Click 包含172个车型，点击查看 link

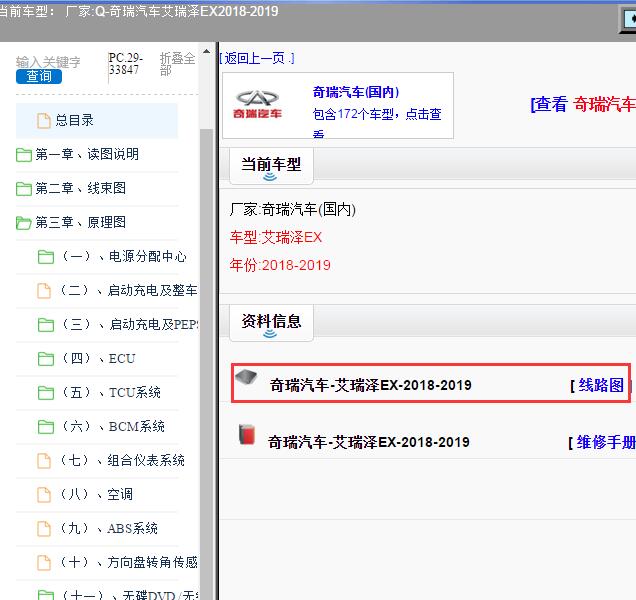point(377,121)
